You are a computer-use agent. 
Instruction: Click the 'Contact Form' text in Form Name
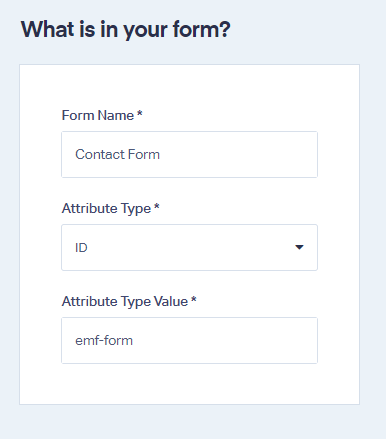click(117, 154)
